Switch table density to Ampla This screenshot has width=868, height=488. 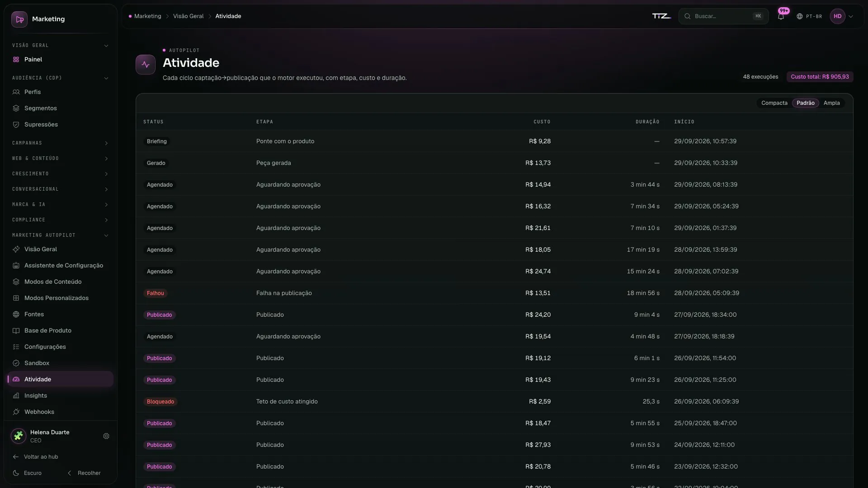click(831, 103)
